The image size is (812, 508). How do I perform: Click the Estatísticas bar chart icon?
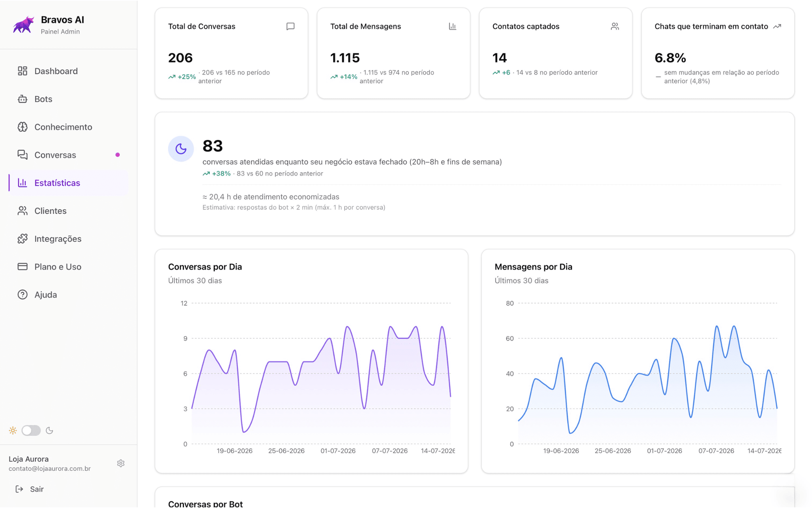23,183
